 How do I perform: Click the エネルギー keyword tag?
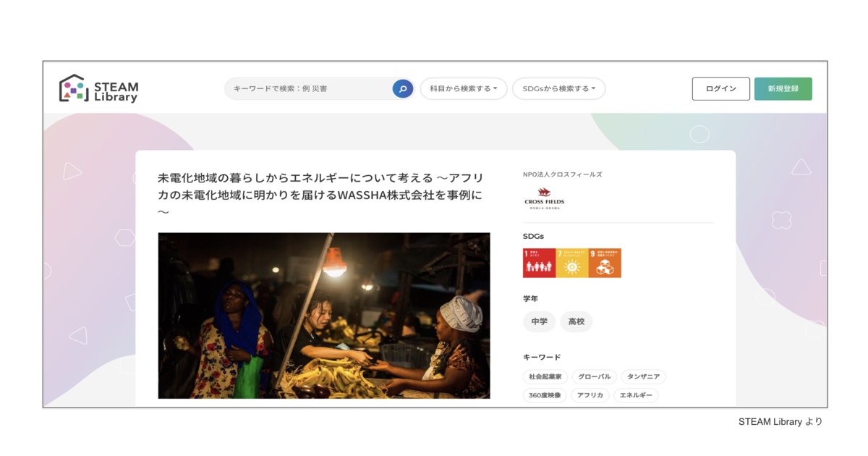point(636,395)
